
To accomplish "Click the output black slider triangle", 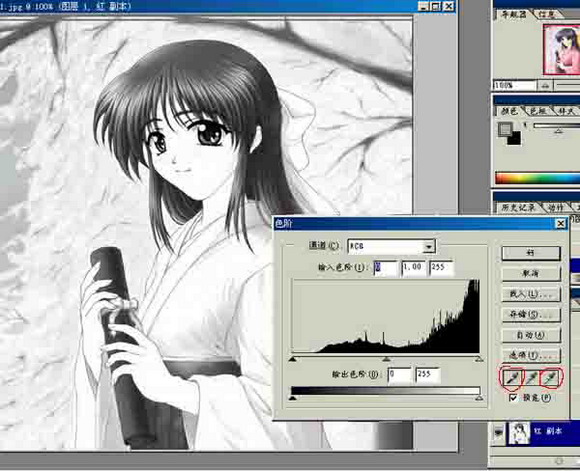I will tap(293, 398).
